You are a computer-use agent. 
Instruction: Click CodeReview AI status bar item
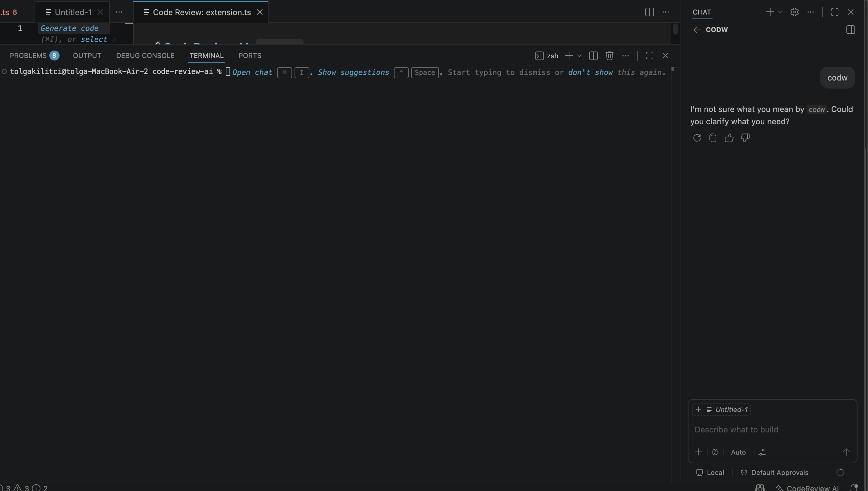click(x=807, y=488)
